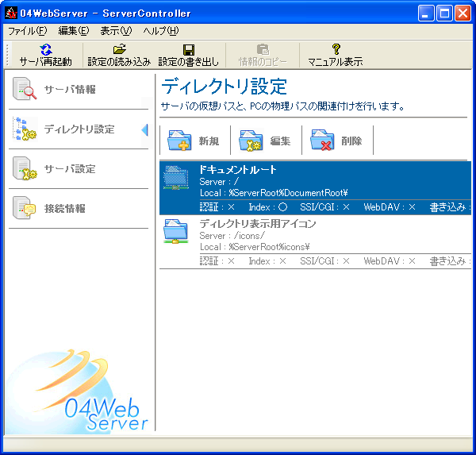
Task: Click 'Local : %ServerRoot%DocumentRoot¥' text
Action: 274,193
